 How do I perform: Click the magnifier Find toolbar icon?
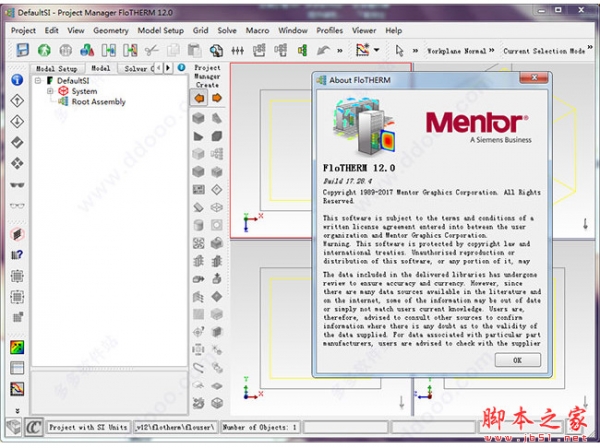216,50
